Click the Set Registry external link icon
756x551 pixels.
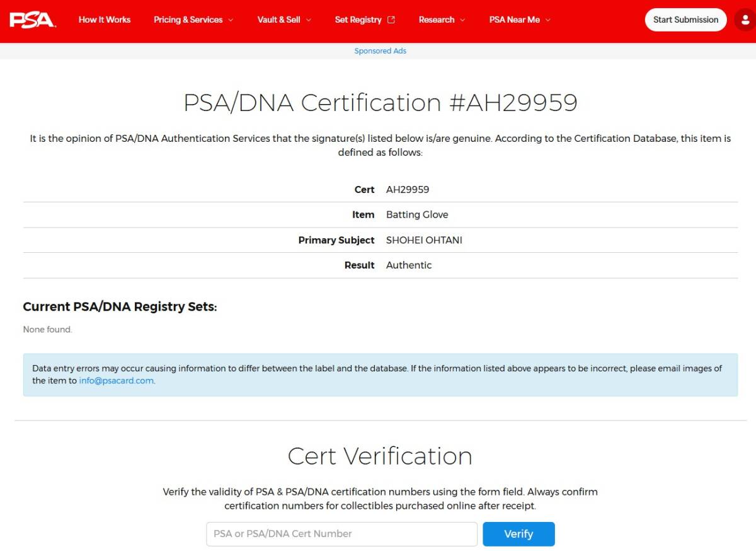point(391,20)
